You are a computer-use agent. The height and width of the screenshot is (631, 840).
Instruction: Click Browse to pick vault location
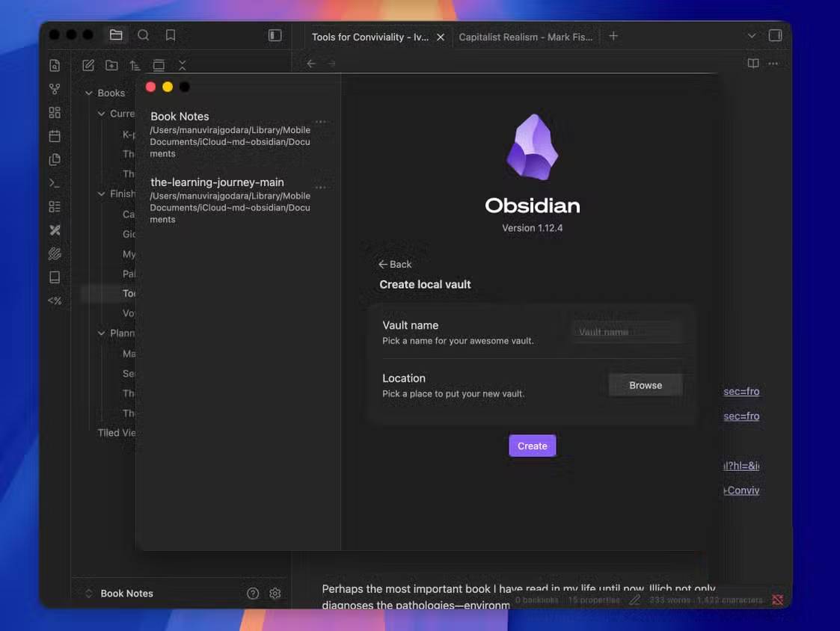click(x=646, y=385)
